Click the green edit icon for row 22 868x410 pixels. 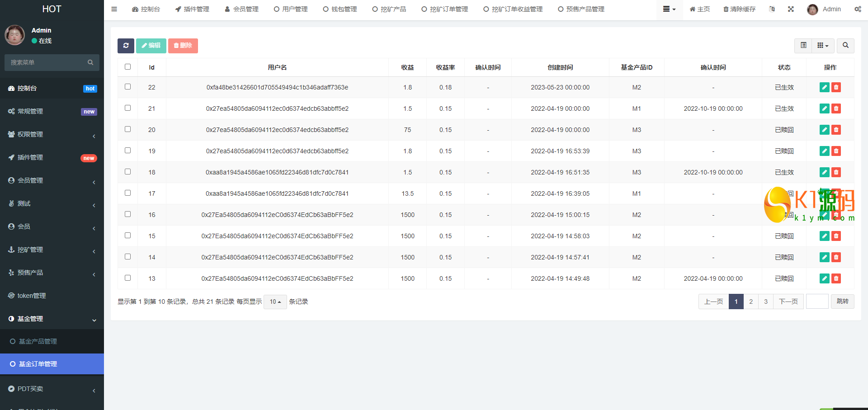click(x=824, y=87)
